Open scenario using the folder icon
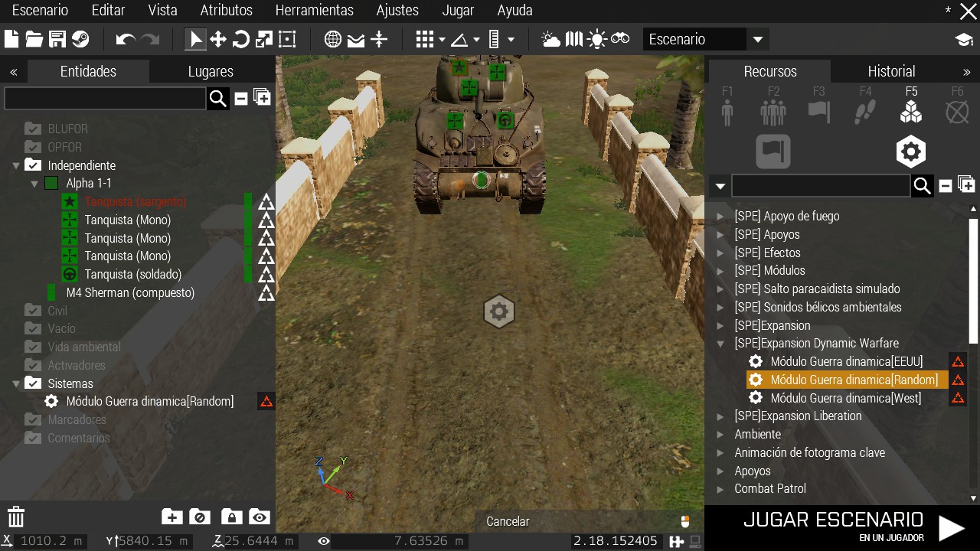The height and width of the screenshot is (551, 980). [34, 39]
